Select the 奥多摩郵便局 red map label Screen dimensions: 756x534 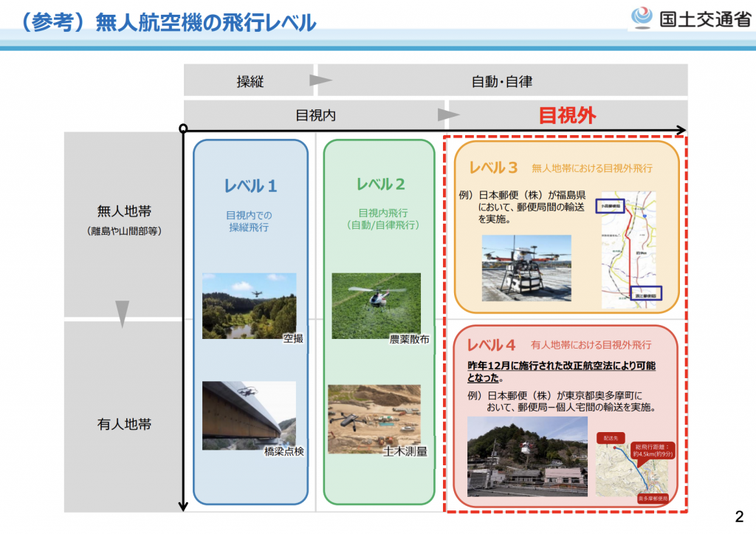653,499
